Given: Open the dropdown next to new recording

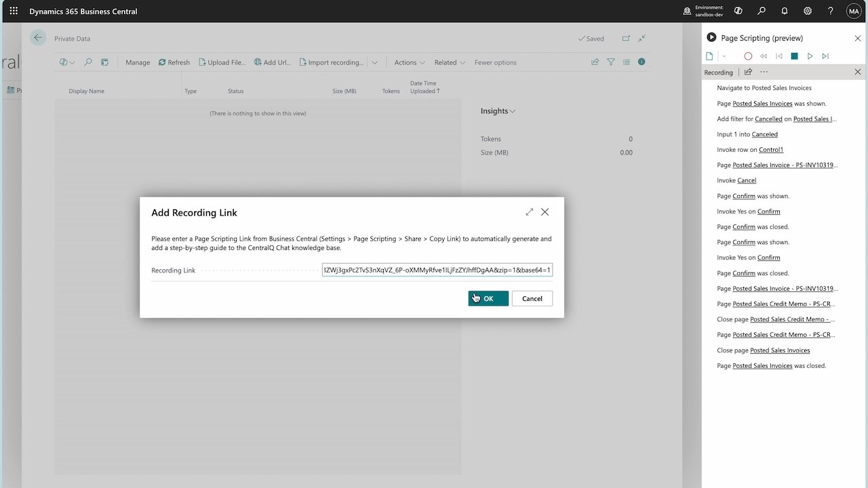Looking at the screenshot, I should pos(724,56).
